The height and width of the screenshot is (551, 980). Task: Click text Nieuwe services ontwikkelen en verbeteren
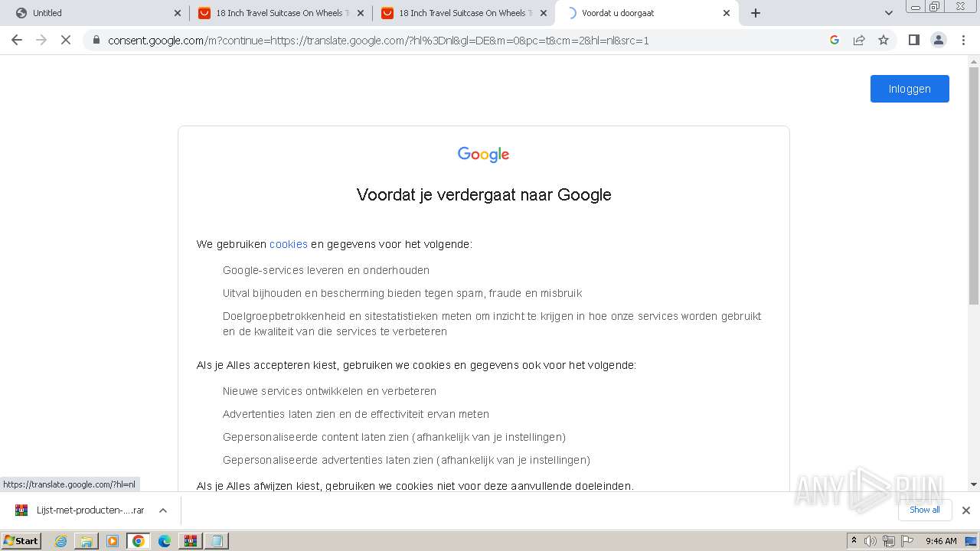[329, 391]
